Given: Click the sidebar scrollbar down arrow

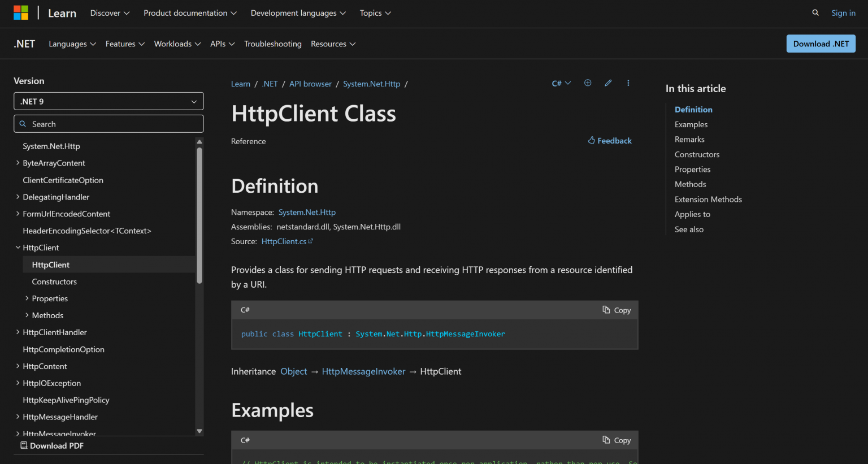Looking at the screenshot, I should pos(199,431).
